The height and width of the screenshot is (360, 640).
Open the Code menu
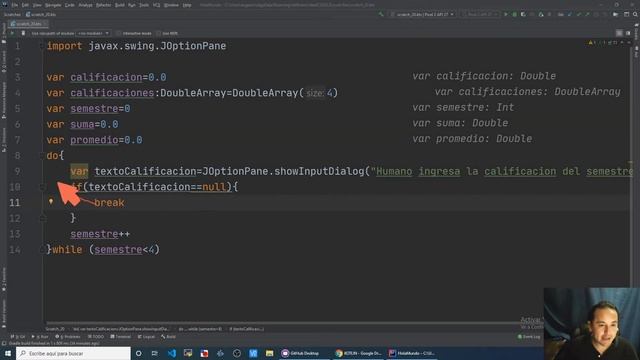pyautogui.click(x=70, y=5)
